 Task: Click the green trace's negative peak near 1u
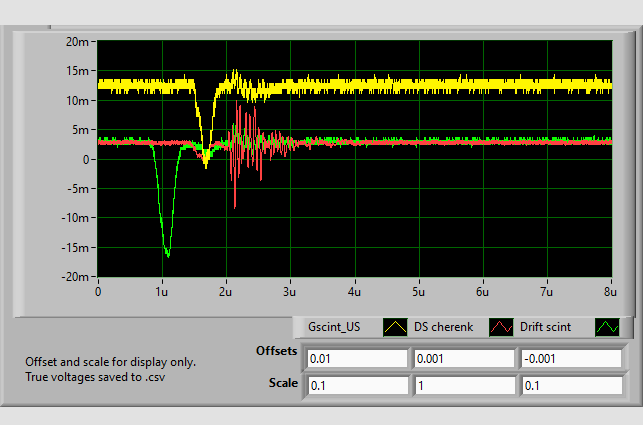pos(167,255)
